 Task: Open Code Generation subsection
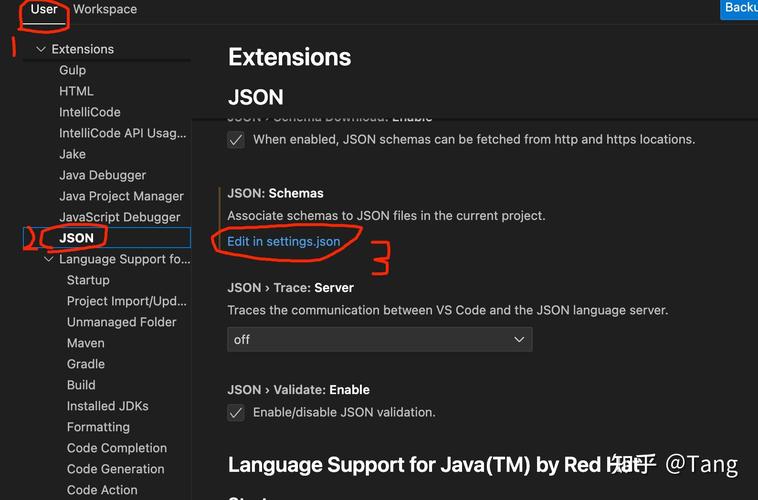(116, 469)
